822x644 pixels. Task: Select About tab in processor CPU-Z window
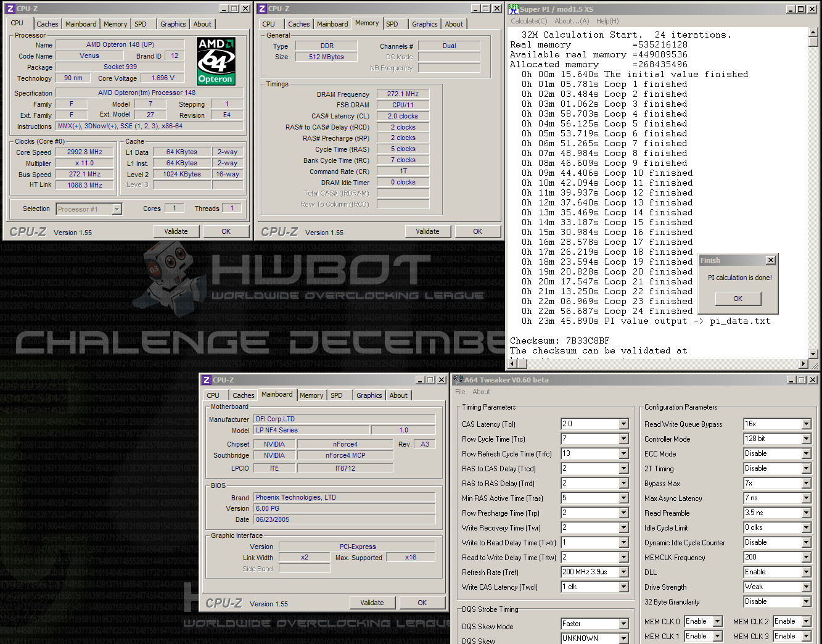[202, 24]
